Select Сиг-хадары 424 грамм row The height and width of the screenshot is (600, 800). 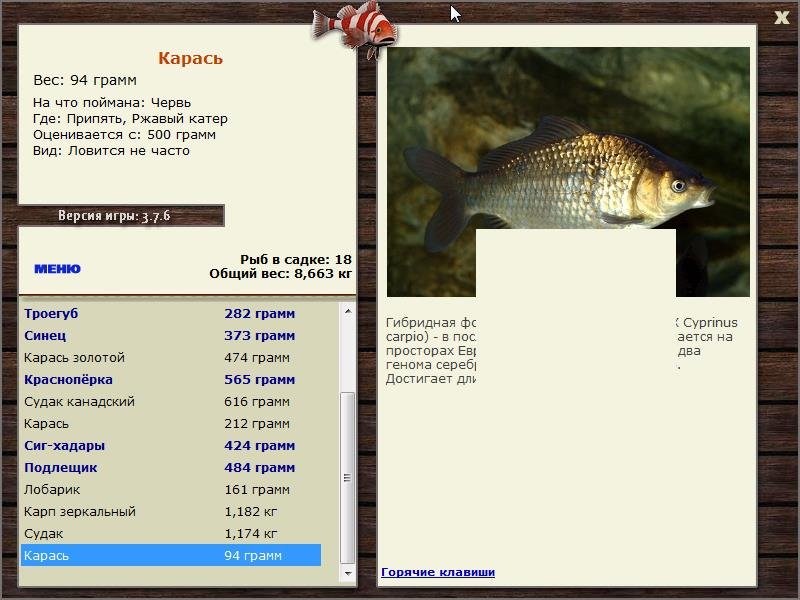pos(171,445)
